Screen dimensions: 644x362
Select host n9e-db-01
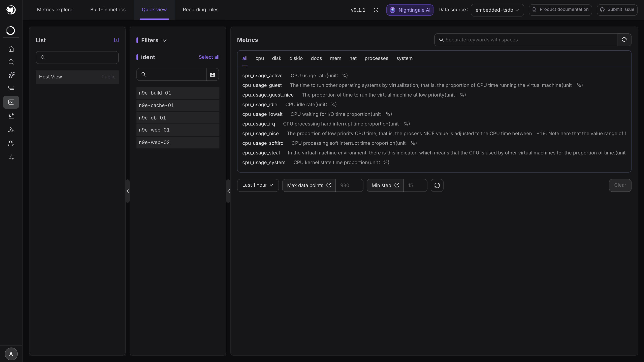(178, 118)
